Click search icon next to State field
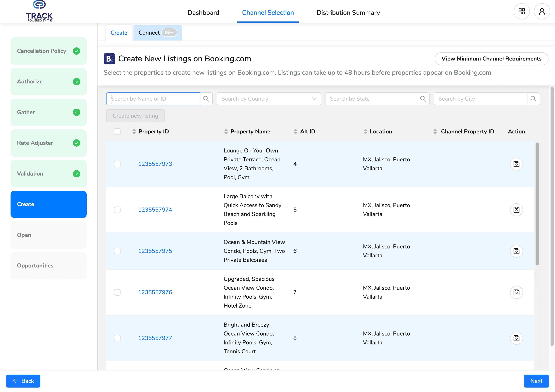The image size is (555, 392). [x=423, y=99]
